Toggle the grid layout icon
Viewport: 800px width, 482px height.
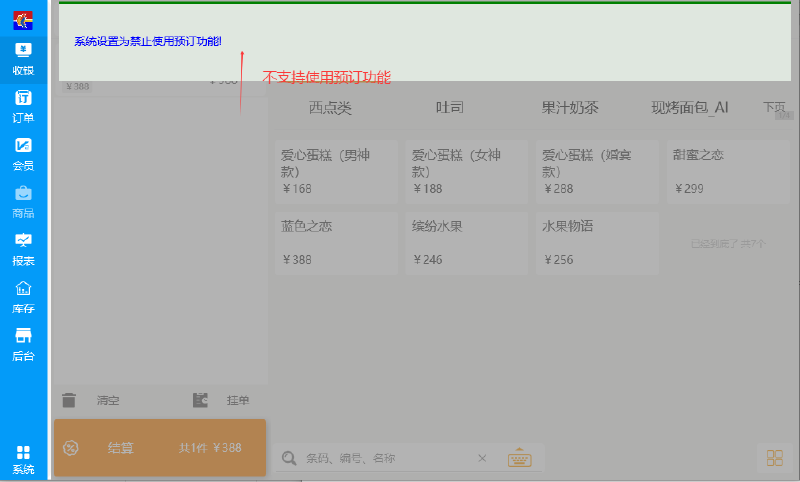pos(774,458)
